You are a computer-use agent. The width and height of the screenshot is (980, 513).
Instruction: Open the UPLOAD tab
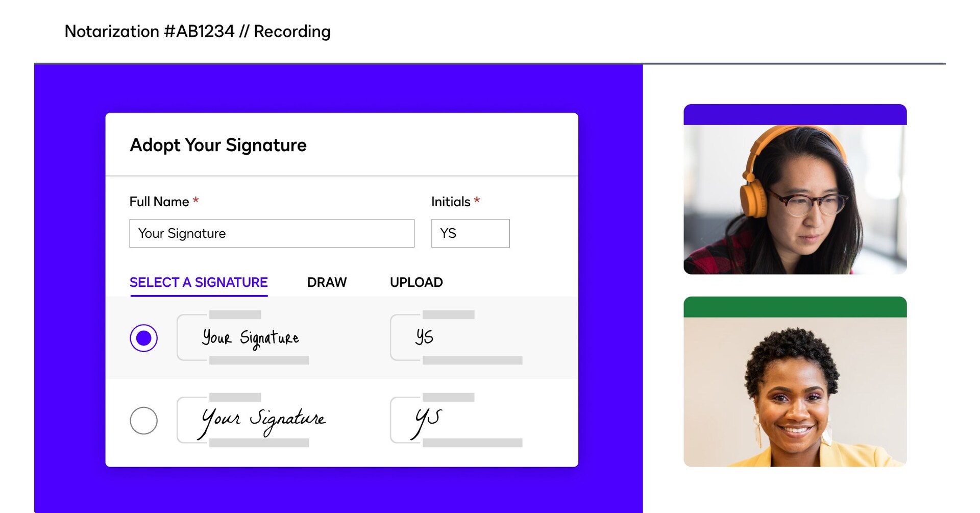point(416,282)
